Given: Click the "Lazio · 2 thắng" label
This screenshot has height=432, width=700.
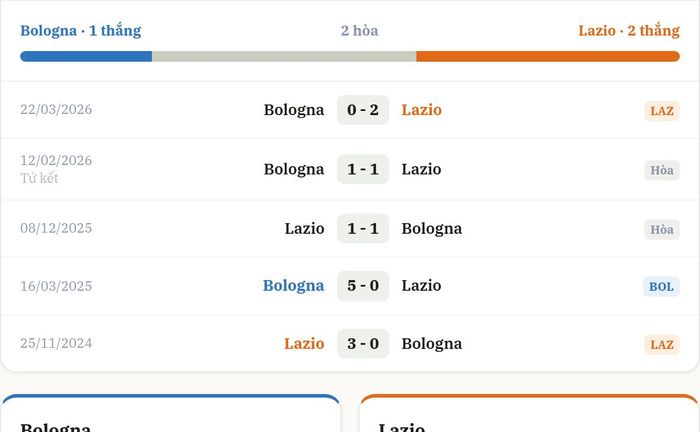Looking at the screenshot, I should coord(629,31).
